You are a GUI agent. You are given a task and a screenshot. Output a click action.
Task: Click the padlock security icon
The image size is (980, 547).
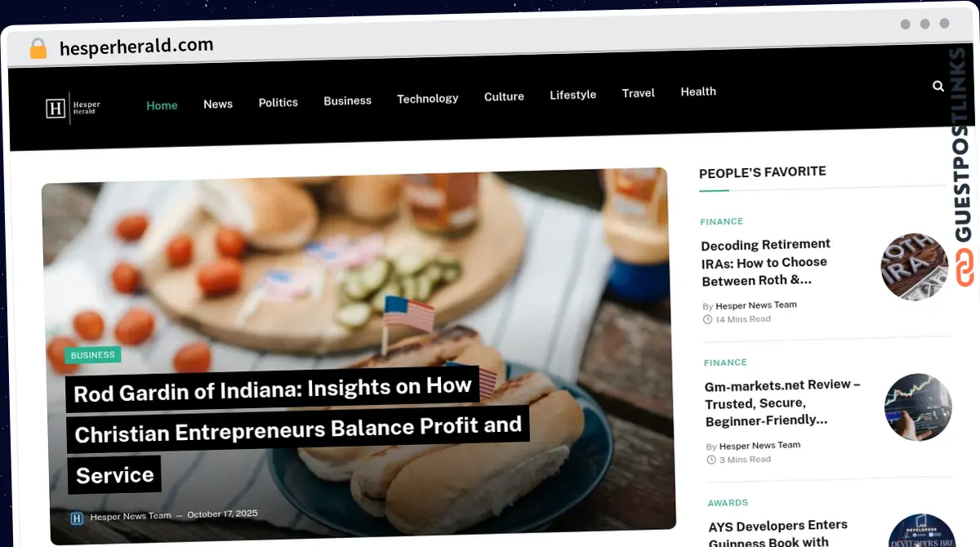coord(38,49)
